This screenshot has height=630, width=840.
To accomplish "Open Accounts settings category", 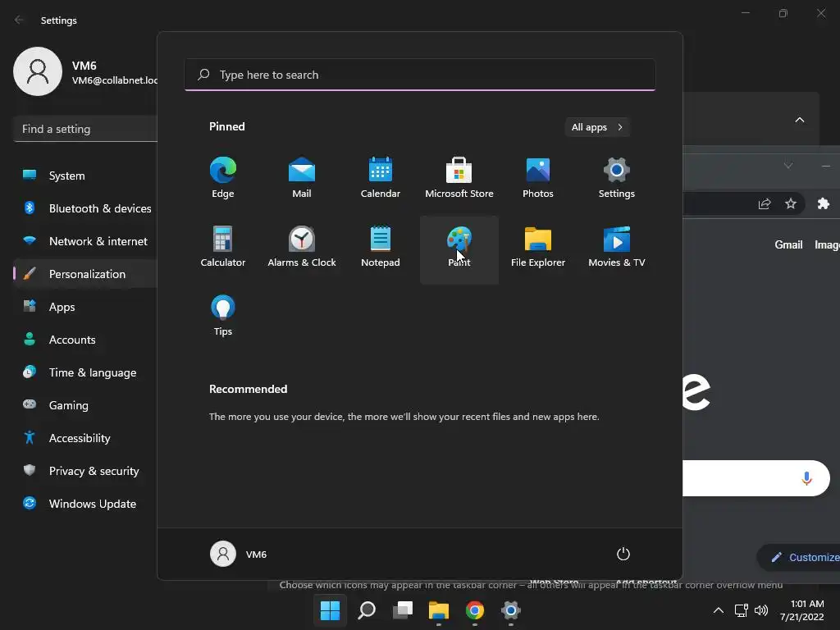I will click(85, 340).
